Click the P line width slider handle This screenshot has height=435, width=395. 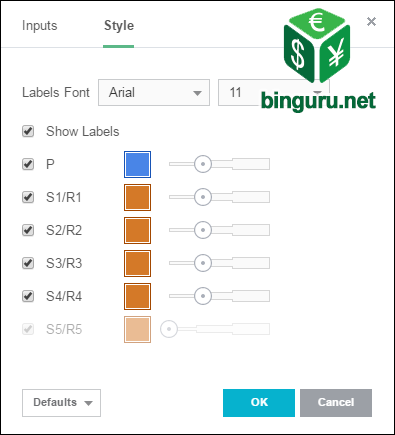203,164
